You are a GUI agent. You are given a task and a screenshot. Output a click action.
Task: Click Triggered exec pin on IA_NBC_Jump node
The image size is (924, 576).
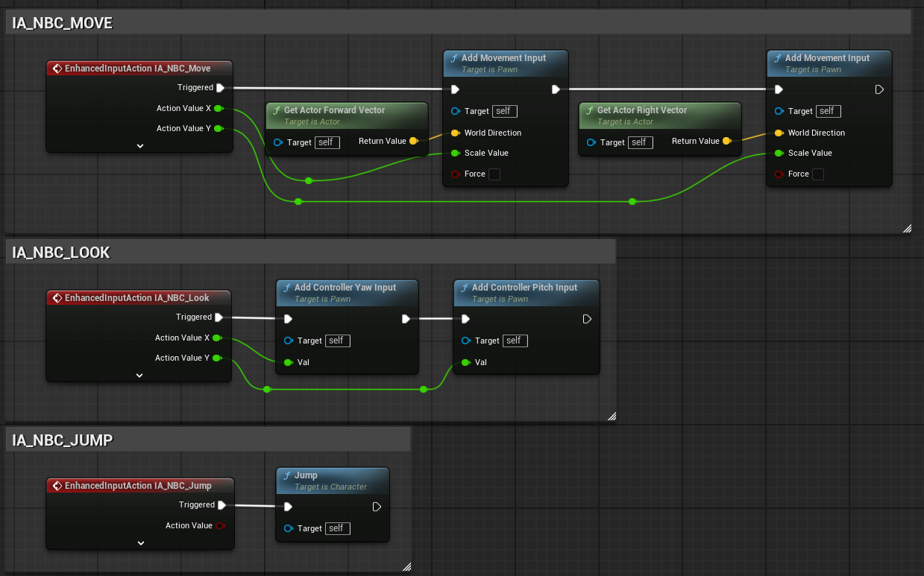(221, 505)
